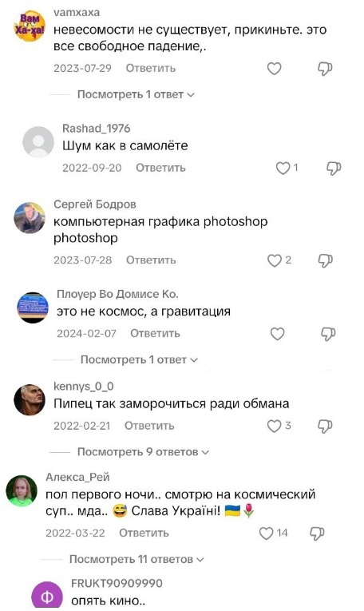Dislike Алекса_Рей's comment about космический суп
This screenshot has width=364, height=611.
click(x=317, y=534)
